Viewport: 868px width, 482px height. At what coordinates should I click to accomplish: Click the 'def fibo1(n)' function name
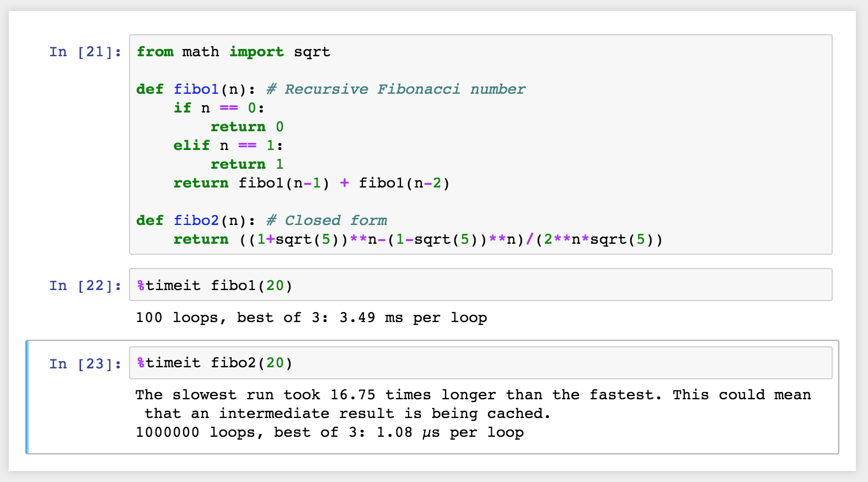coord(196,89)
